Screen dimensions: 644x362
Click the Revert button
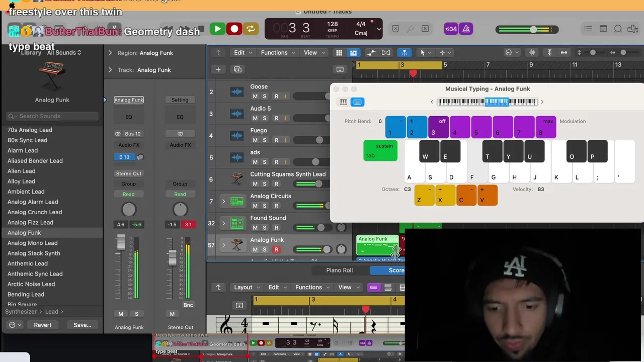(x=42, y=325)
